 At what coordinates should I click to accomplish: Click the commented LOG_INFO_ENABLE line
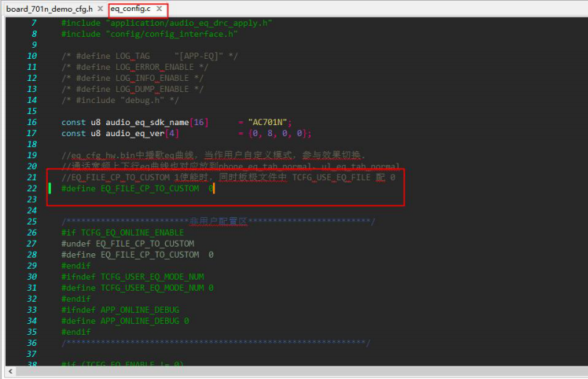(133, 78)
